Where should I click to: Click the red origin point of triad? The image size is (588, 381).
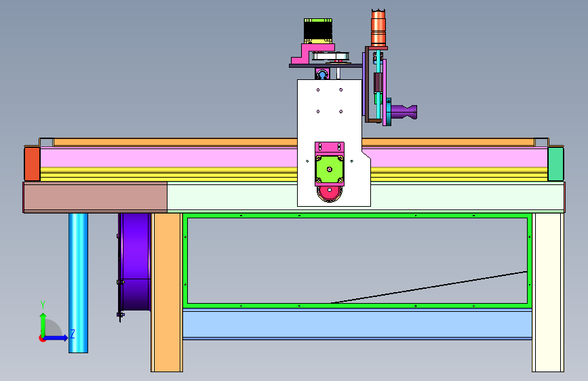[42, 338]
